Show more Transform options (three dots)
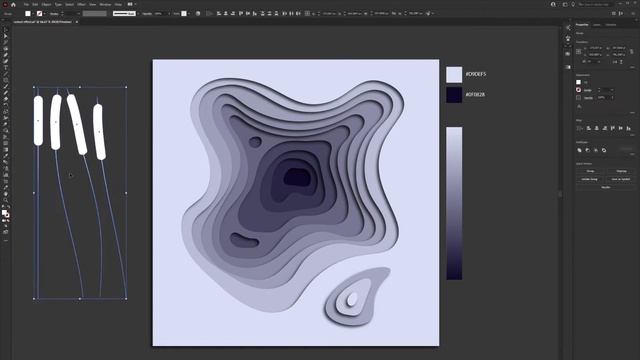This screenshot has height=360, width=640. point(632,67)
